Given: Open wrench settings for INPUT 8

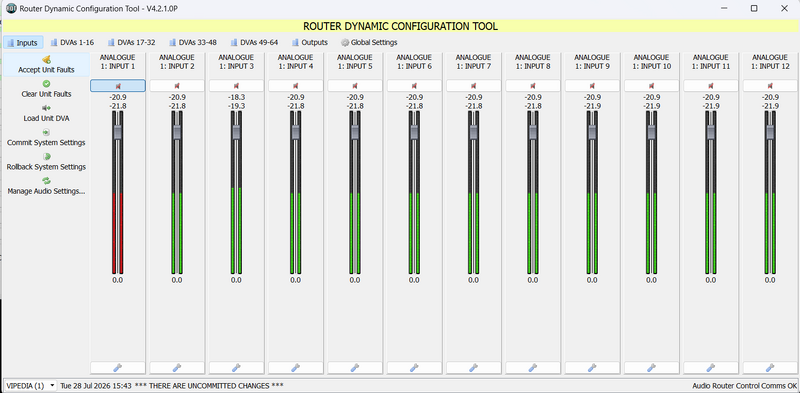Looking at the screenshot, I should tap(533, 367).
